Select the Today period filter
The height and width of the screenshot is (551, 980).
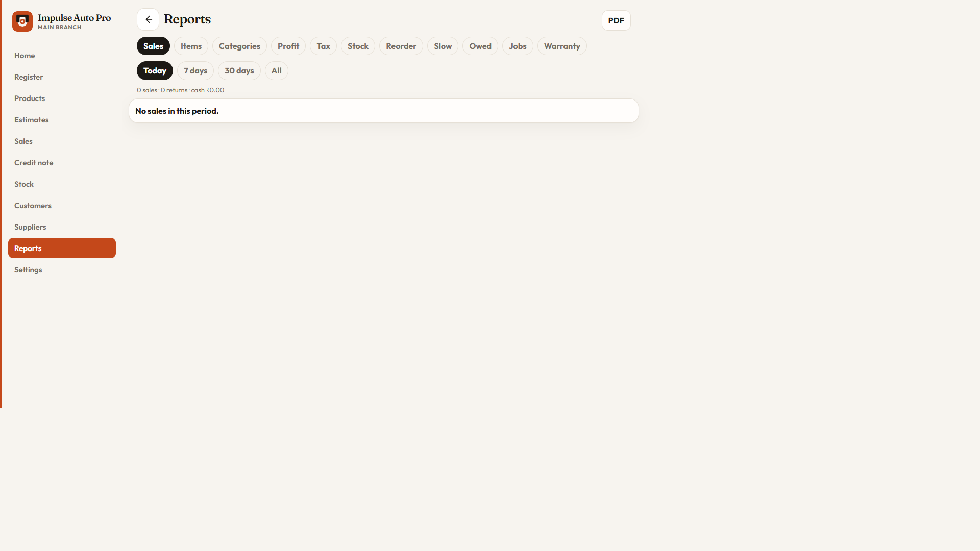pyautogui.click(x=155, y=70)
